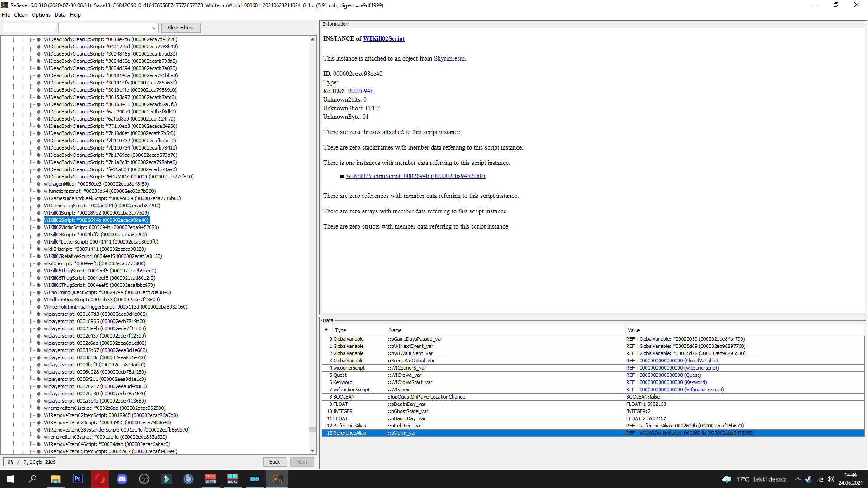Select WinterholdInnInitialTriggerScript tree row
Image resolution: width=868 pixels, height=488 pixels.
pyautogui.click(x=116, y=307)
